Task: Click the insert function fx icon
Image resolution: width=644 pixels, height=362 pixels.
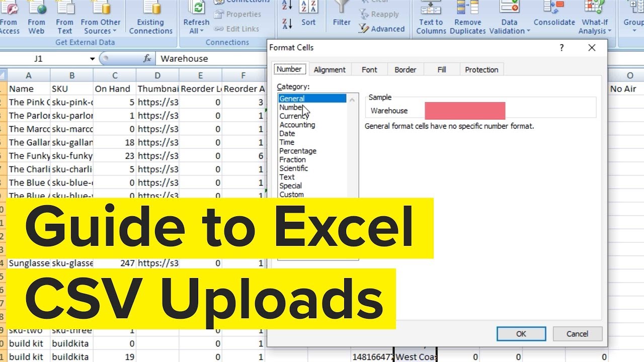Action: tap(147, 59)
